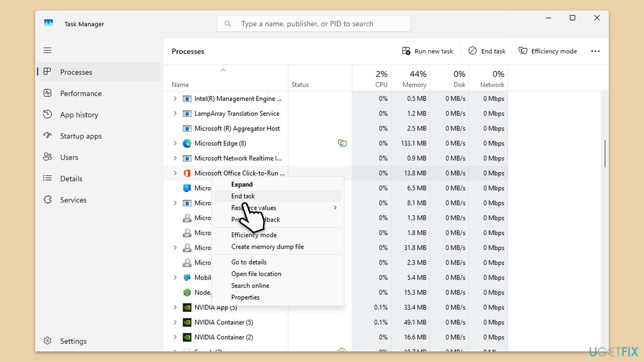Open the Performance page icon
644x362 pixels.
47,94
